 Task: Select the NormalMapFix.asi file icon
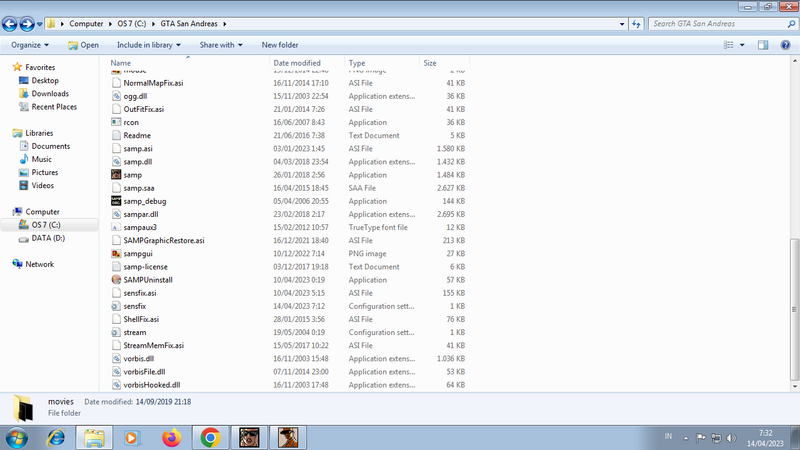(x=116, y=83)
